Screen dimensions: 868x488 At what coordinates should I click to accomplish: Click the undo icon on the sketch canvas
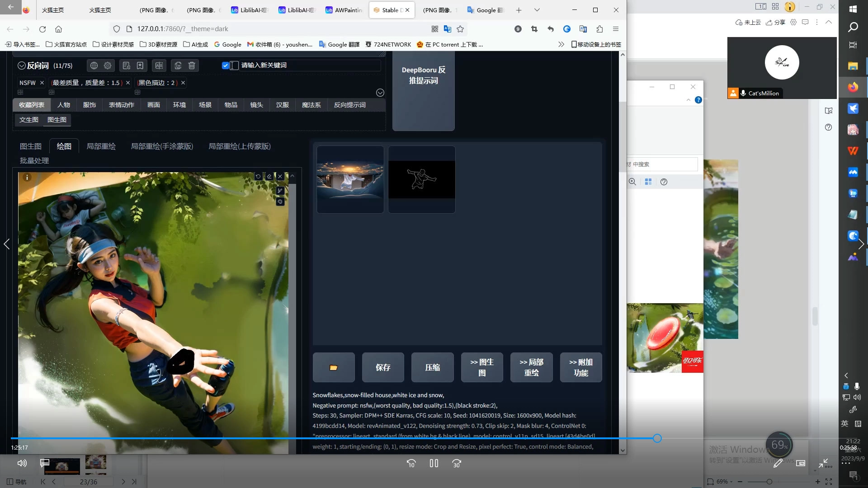(x=258, y=176)
